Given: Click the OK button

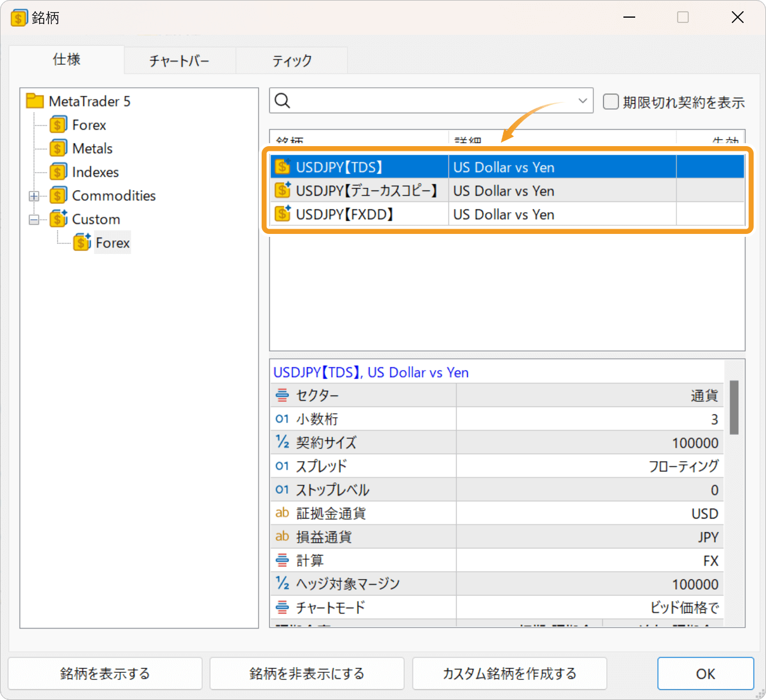Looking at the screenshot, I should point(706,673).
